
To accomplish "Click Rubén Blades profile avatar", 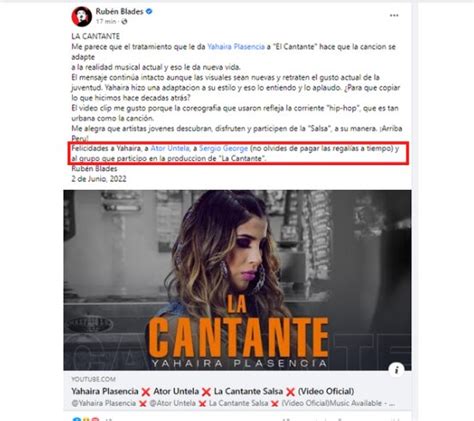I will (x=82, y=16).
